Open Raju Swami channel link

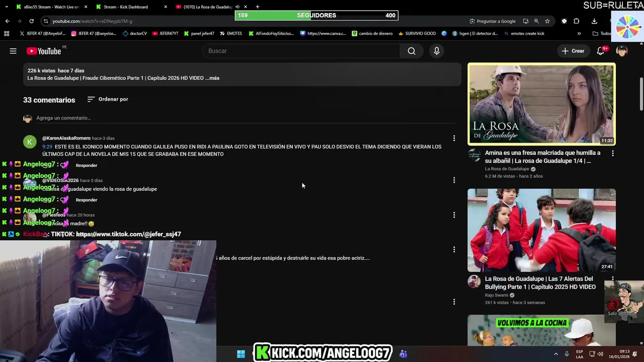(497, 295)
